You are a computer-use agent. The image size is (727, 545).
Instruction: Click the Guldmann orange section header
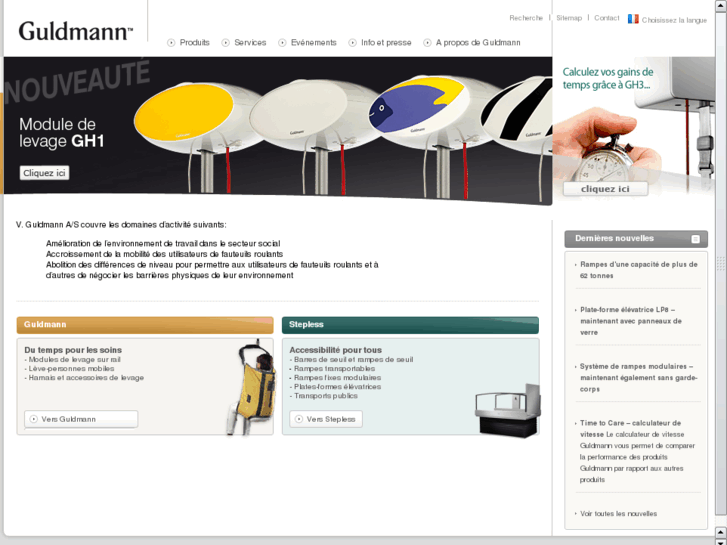(145, 325)
